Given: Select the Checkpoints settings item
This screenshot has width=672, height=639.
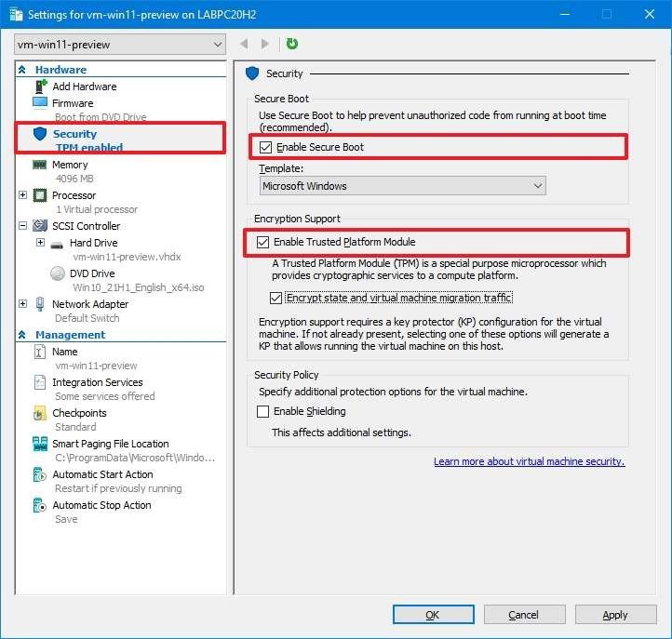Looking at the screenshot, I should tap(79, 413).
